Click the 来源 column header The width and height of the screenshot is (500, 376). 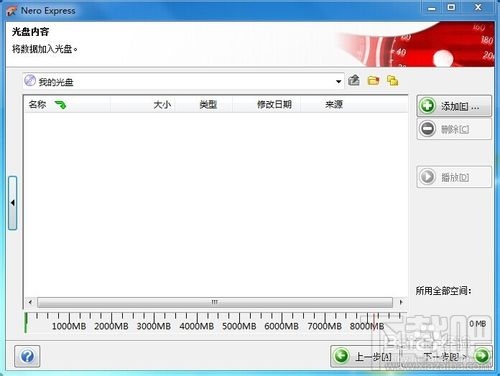point(334,105)
